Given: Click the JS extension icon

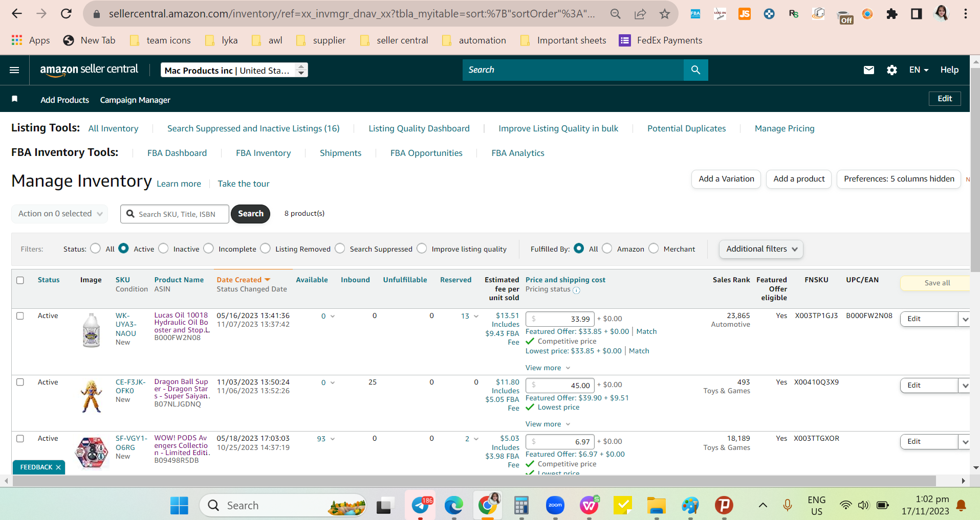Looking at the screenshot, I should (x=745, y=14).
